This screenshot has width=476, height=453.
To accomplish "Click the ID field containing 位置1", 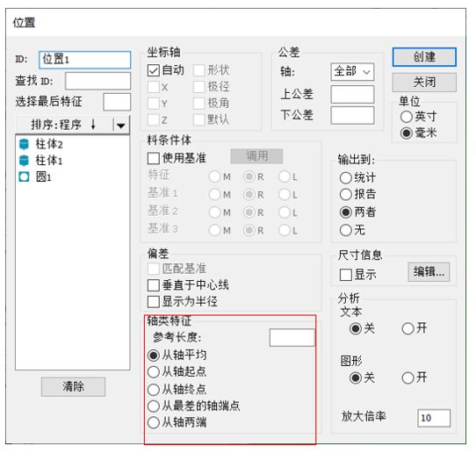I will pyautogui.click(x=85, y=60).
